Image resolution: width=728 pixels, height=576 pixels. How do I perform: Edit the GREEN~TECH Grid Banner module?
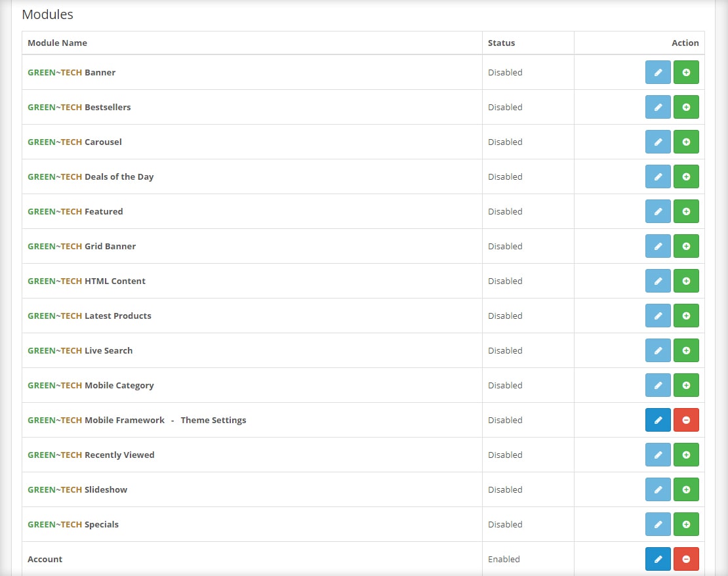pos(658,246)
